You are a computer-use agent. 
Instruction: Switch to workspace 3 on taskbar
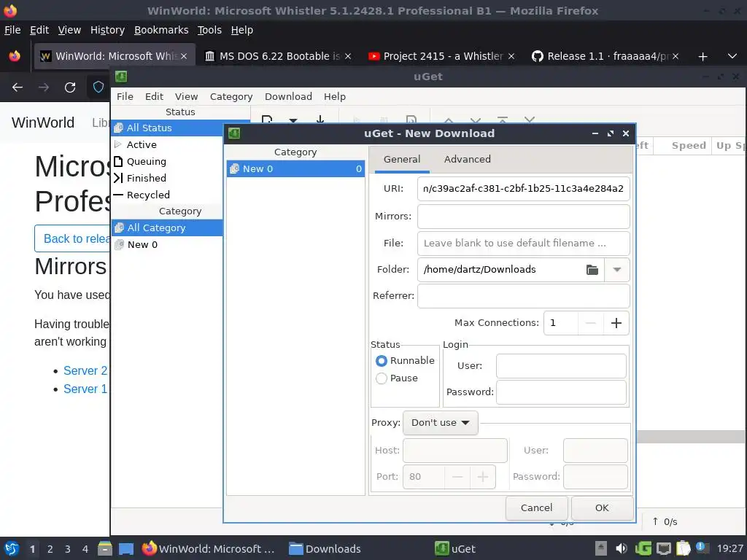[68, 549]
